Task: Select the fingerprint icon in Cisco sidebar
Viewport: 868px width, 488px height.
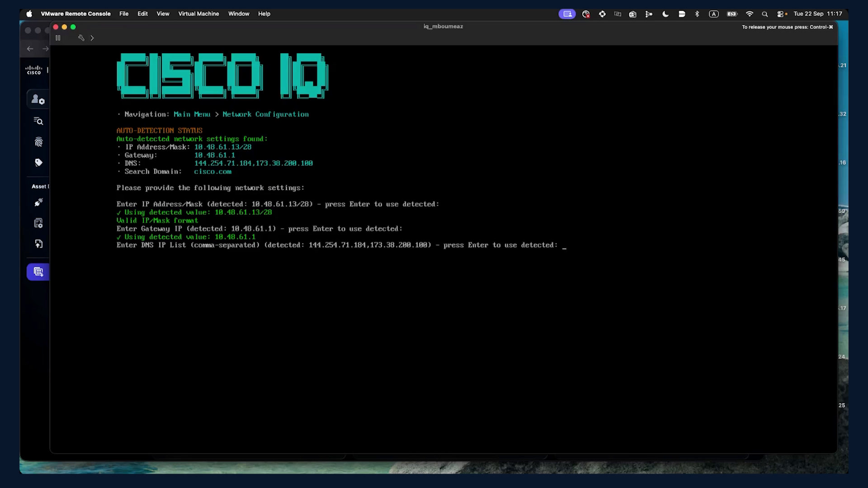Action: (x=38, y=142)
